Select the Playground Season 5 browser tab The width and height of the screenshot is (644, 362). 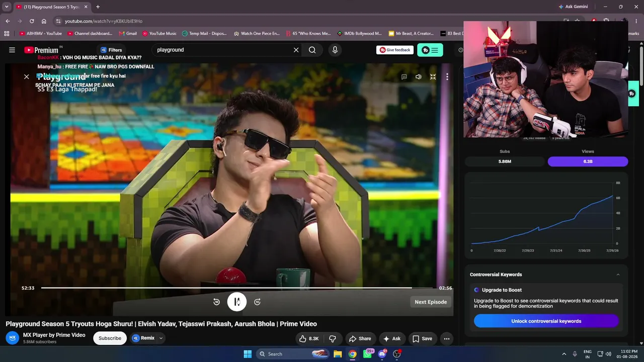[x=51, y=7]
